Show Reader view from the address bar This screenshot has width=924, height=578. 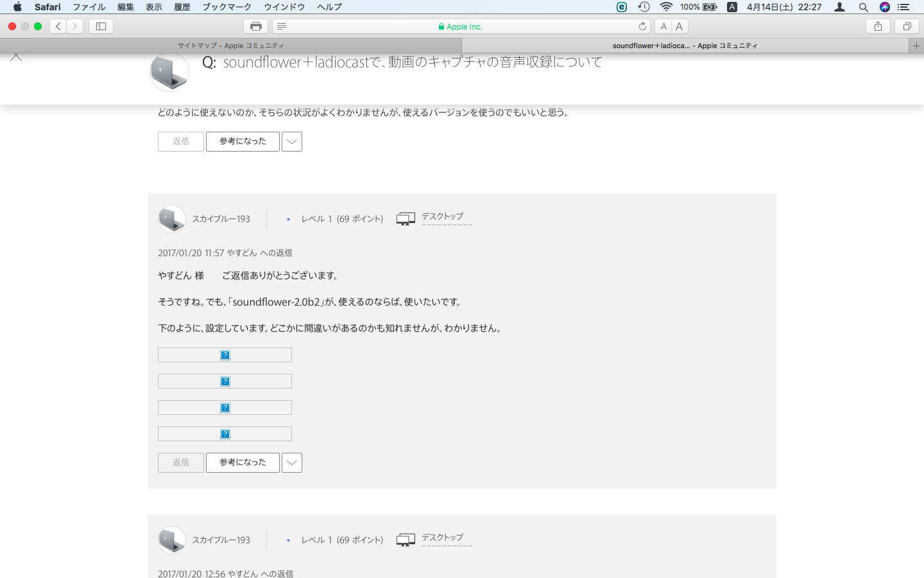[x=282, y=26]
